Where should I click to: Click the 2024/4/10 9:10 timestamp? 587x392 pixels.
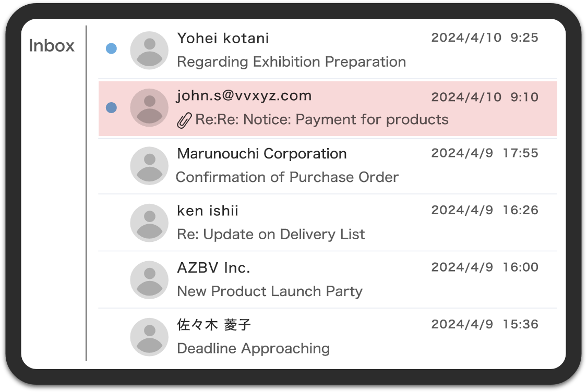pos(485,97)
